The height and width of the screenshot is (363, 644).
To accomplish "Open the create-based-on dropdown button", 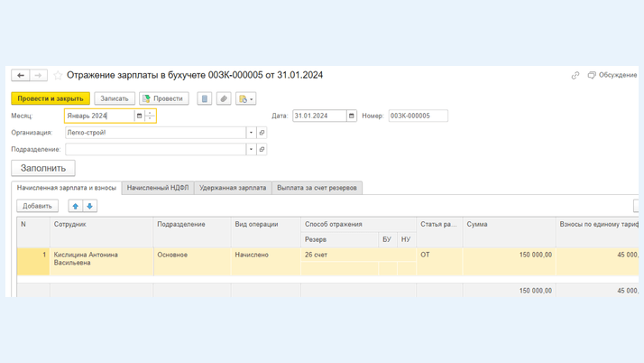I will point(245,98).
